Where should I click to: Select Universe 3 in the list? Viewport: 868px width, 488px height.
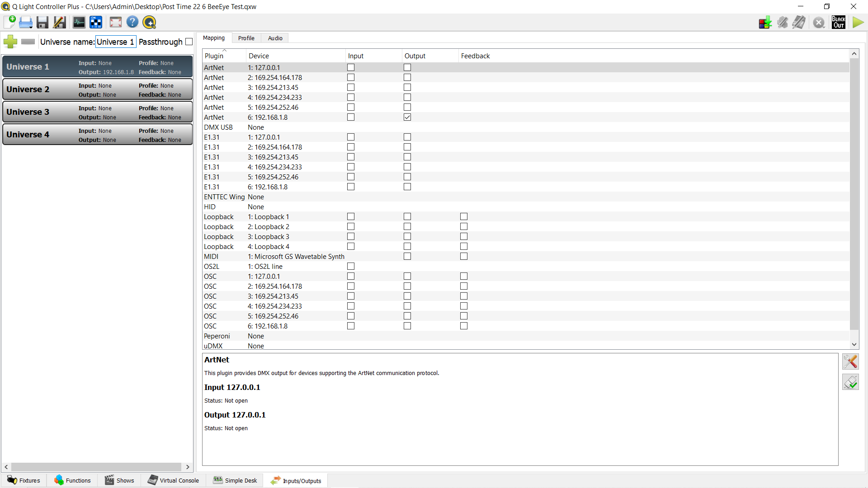(x=98, y=112)
